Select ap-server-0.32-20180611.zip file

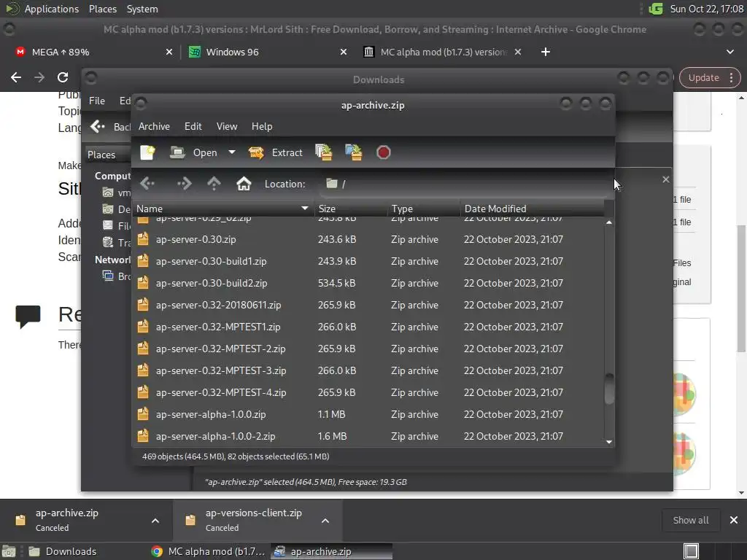[368, 305]
